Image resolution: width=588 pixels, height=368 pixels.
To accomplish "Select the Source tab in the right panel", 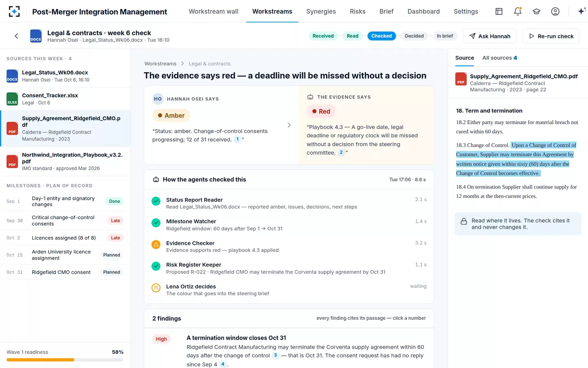I will [465, 58].
